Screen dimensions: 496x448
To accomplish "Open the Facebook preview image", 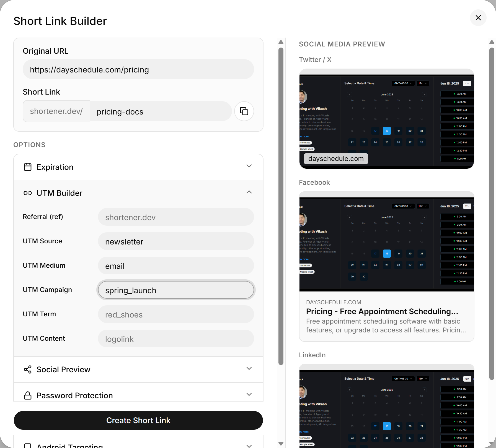I will click(x=387, y=242).
